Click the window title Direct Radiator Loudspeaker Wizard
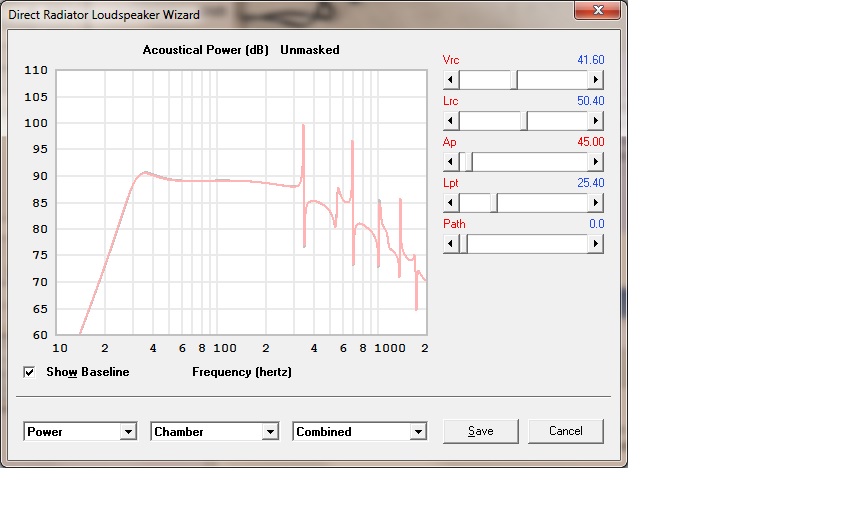 pyautogui.click(x=104, y=15)
